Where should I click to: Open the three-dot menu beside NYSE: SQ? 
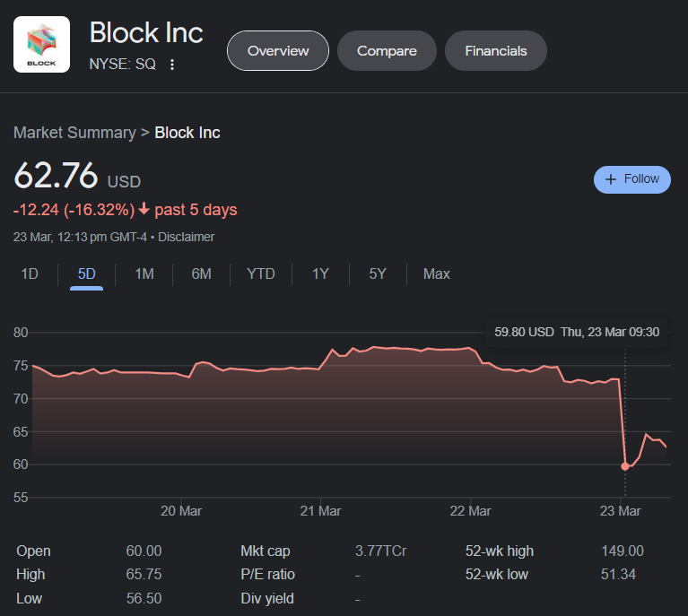(x=172, y=65)
